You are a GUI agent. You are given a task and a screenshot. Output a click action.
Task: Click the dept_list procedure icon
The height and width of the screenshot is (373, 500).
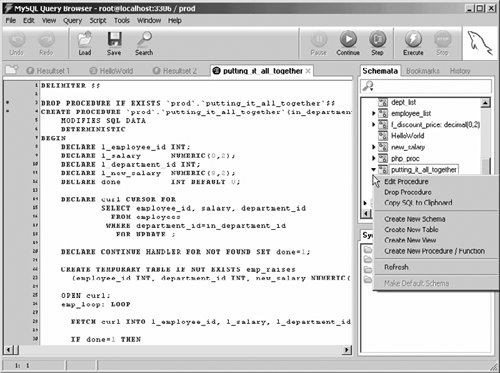[x=383, y=102]
